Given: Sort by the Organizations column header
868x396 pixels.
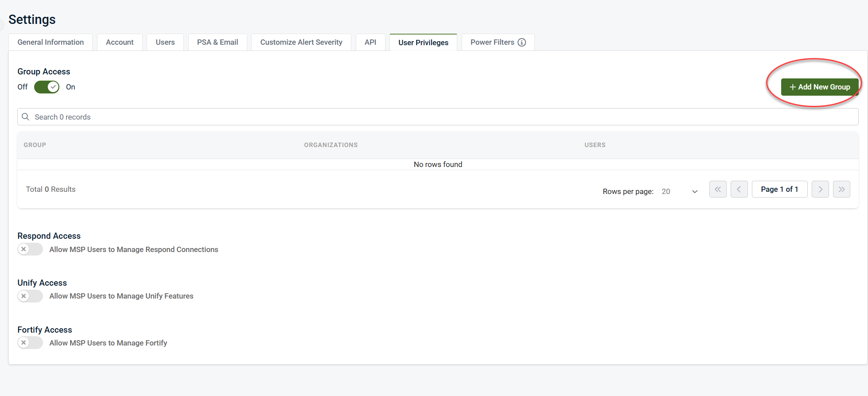Looking at the screenshot, I should tap(331, 145).
